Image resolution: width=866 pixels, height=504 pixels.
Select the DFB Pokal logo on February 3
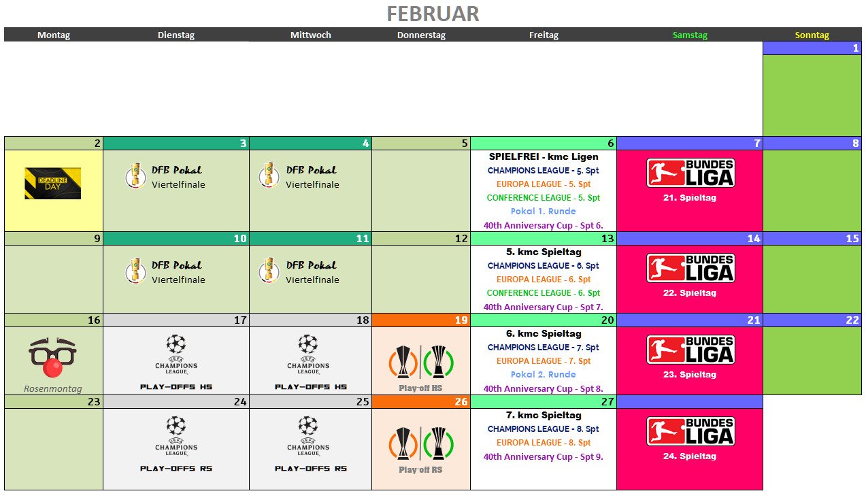click(135, 176)
